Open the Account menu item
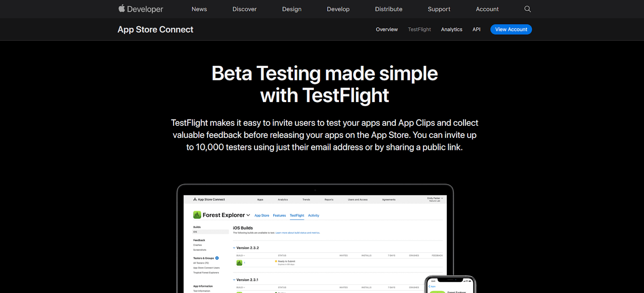 (487, 9)
